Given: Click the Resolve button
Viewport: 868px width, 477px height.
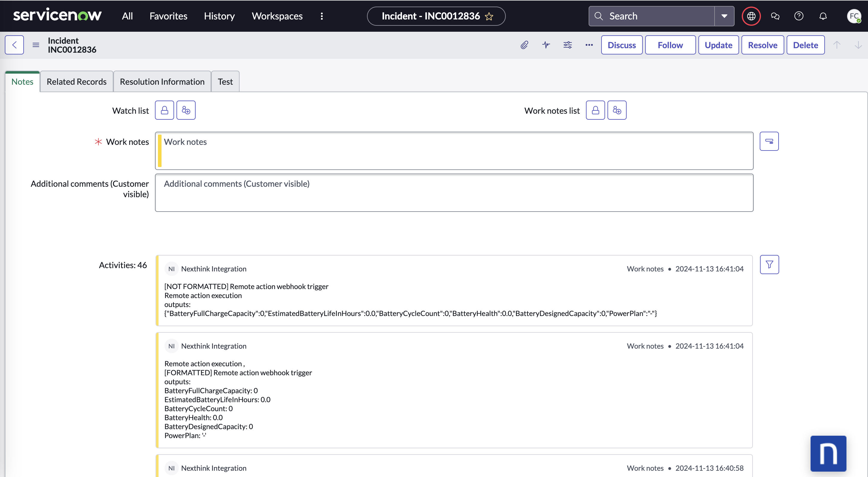Looking at the screenshot, I should point(762,45).
